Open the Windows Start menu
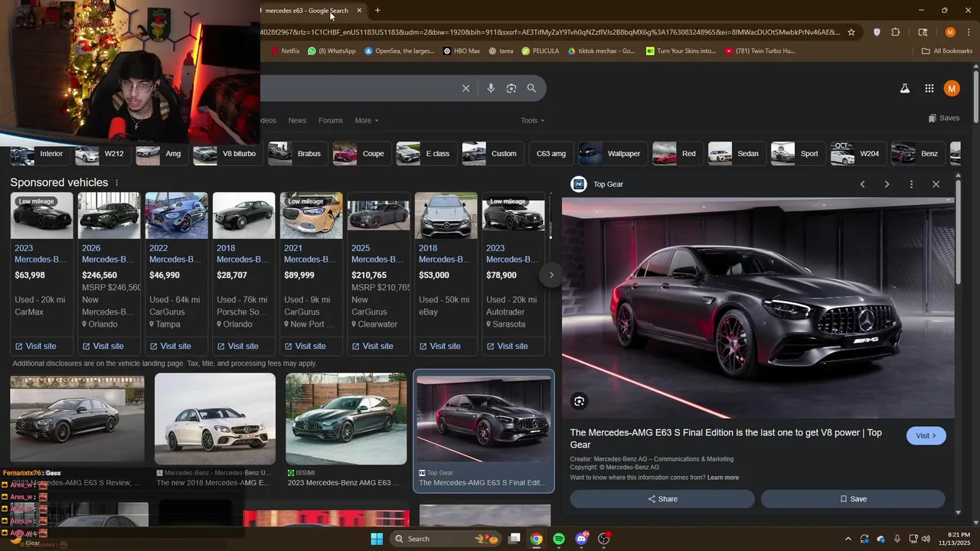Viewport: 980px width, 551px height. [x=377, y=539]
